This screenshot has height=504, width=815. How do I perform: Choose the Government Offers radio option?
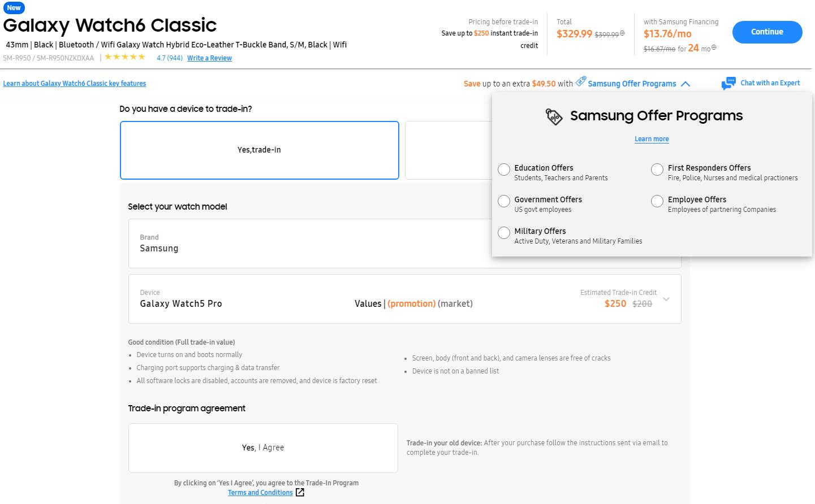pos(504,201)
